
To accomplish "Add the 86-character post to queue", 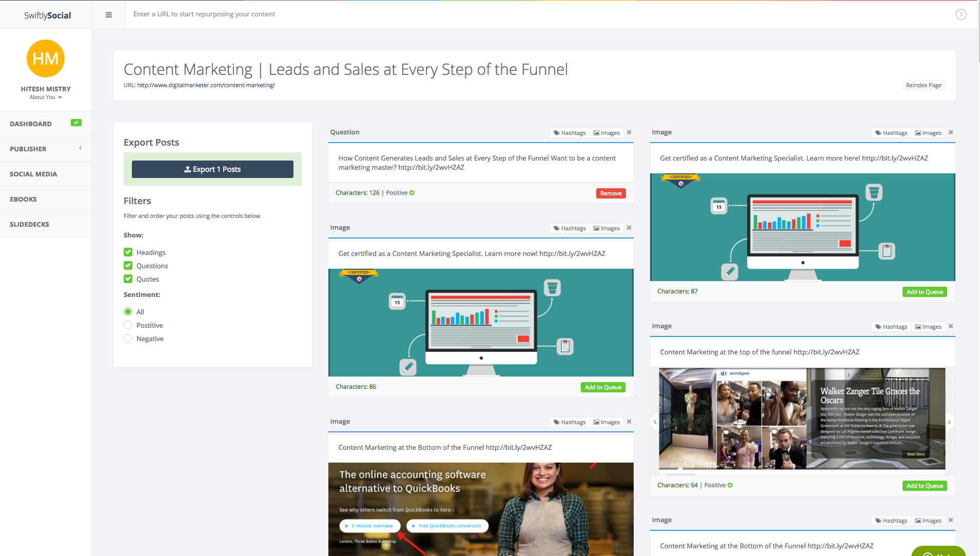I will tap(603, 387).
